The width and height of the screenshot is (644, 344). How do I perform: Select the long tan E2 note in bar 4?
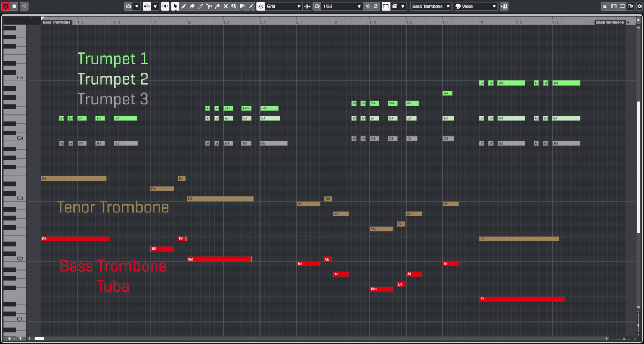[x=519, y=239]
